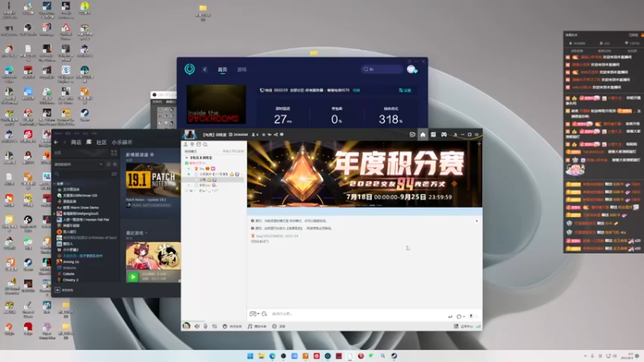This screenshot has width=644, height=362.
Task: Switch to the Games tab in the accelerator window
Action: point(242,69)
